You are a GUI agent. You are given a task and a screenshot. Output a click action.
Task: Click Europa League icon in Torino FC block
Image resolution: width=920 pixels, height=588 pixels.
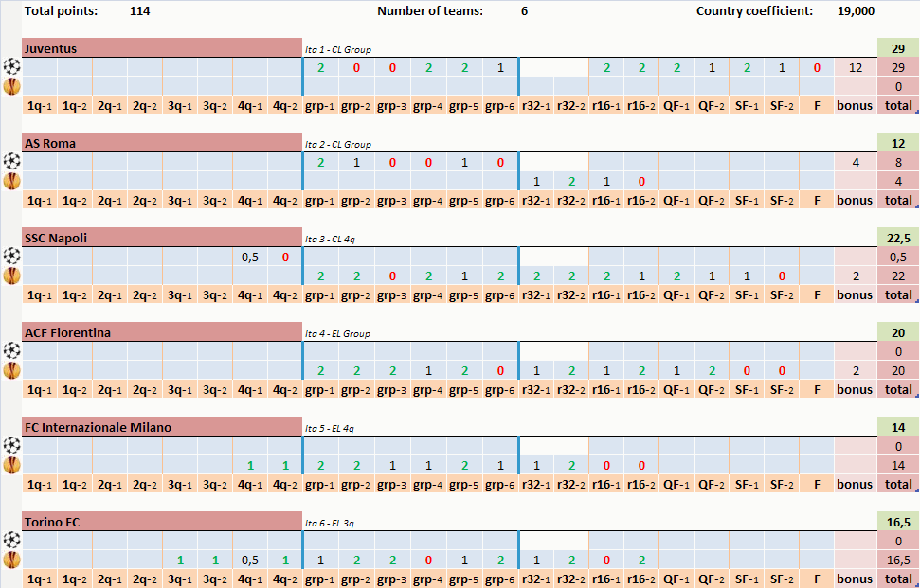pos(11,560)
